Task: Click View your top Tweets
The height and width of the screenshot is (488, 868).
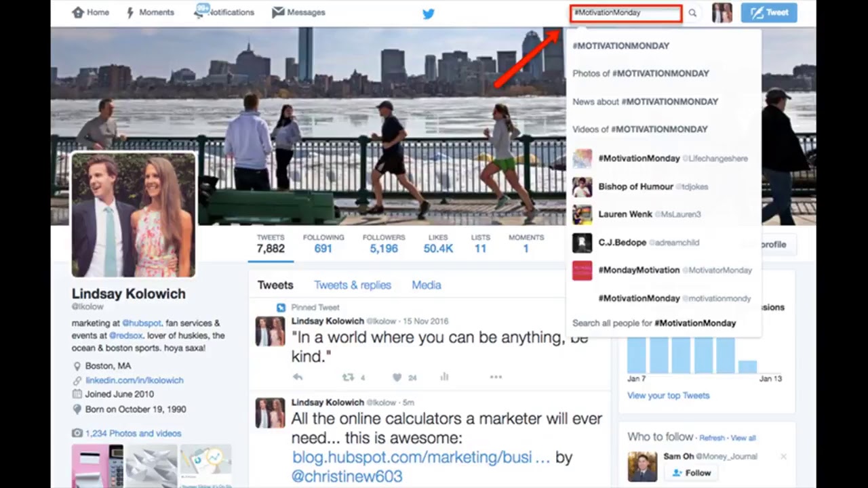Action: [x=669, y=396]
